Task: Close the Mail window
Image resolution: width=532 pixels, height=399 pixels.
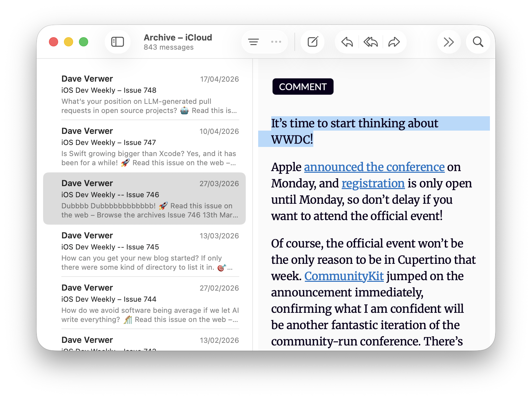Action: pyautogui.click(x=54, y=42)
